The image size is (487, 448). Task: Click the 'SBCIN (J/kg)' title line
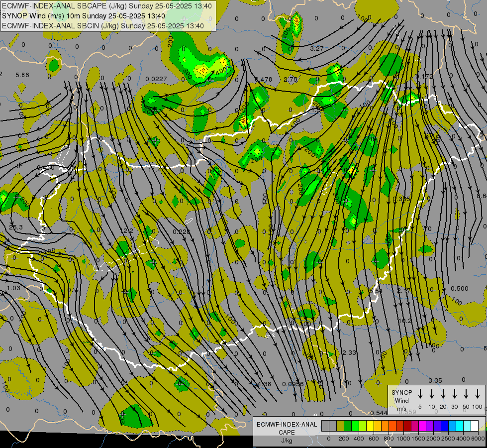[x=103, y=26]
